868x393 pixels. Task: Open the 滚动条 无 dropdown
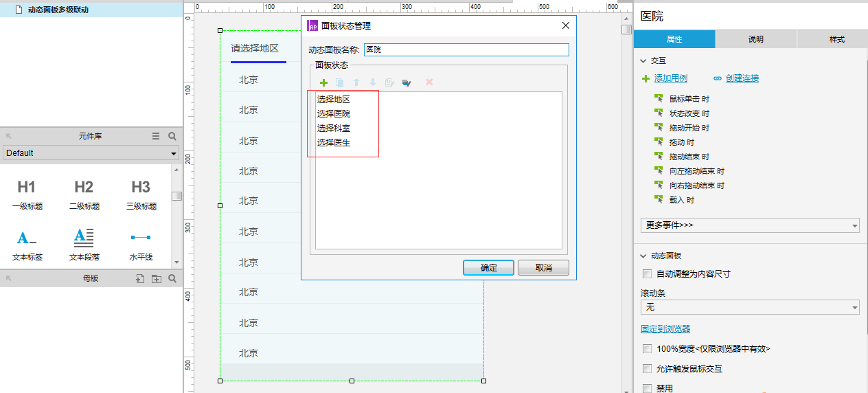point(750,307)
